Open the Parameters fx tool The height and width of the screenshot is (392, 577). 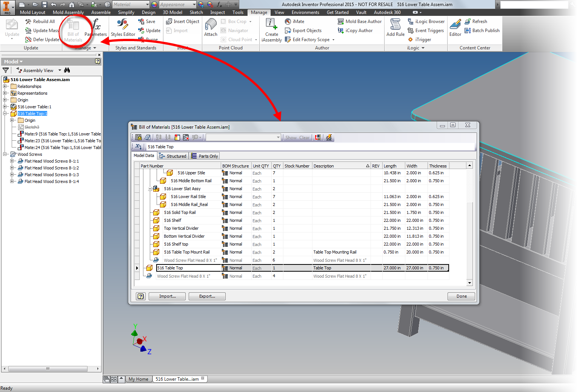[x=96, y=28]
